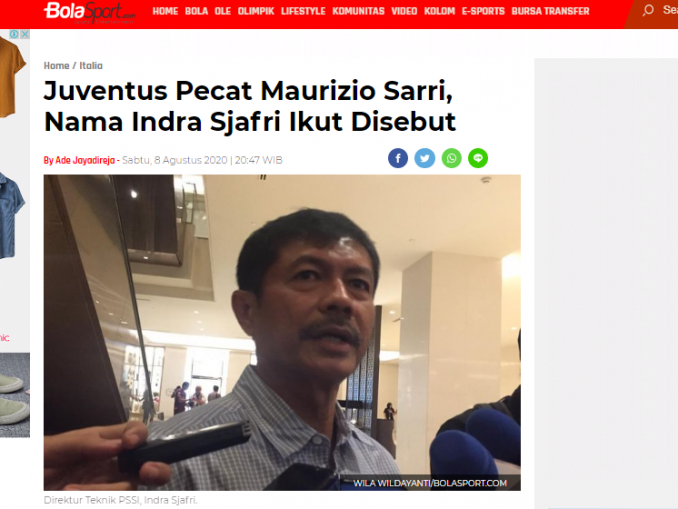The height and width of the screenshot is (509, 678).
Task: Open the BOLA navigation section
Action: [x=196, y=11]
